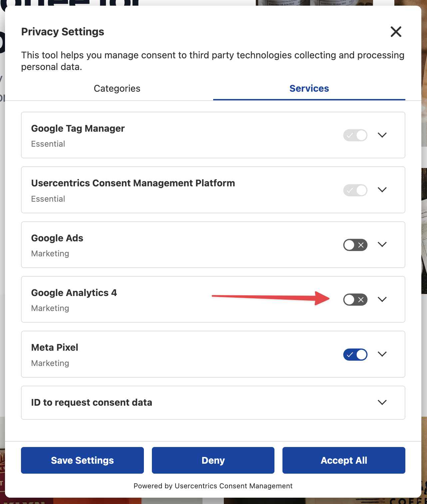Expand the Google Ads chevron
The image size is (427, 504).
[382, 244]
